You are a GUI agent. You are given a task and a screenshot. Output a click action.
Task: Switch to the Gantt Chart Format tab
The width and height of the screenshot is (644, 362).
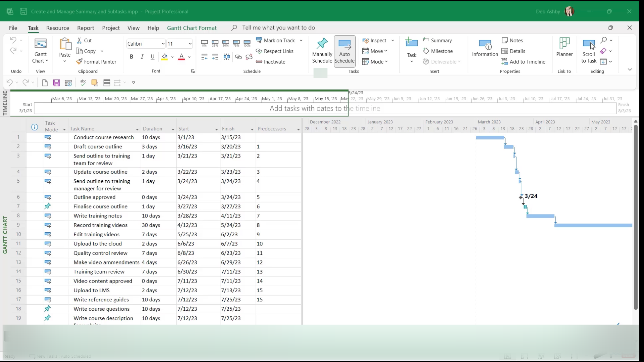click(x=192, y=28)
